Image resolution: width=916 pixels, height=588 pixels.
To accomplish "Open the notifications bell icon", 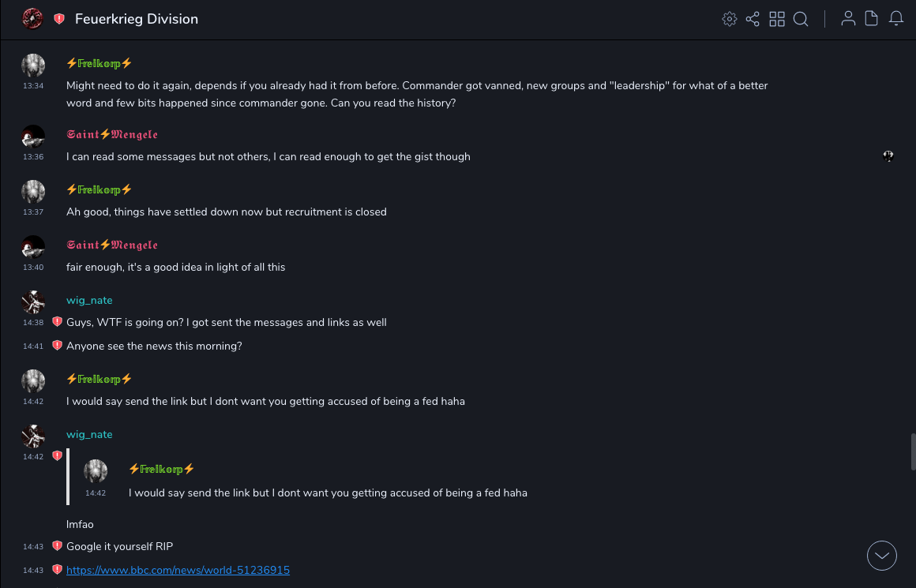I will point(896,19).
